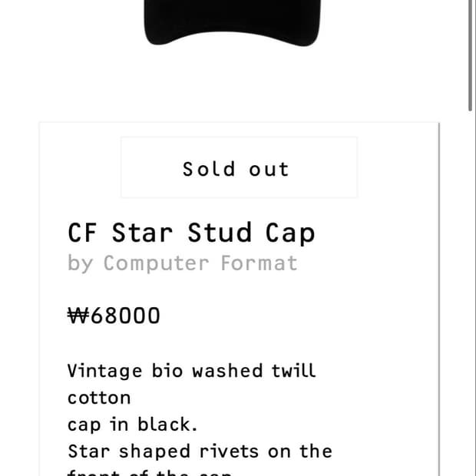
Task: Click the Sold out button
Action: pyautogui.click(x=240, y=167)
